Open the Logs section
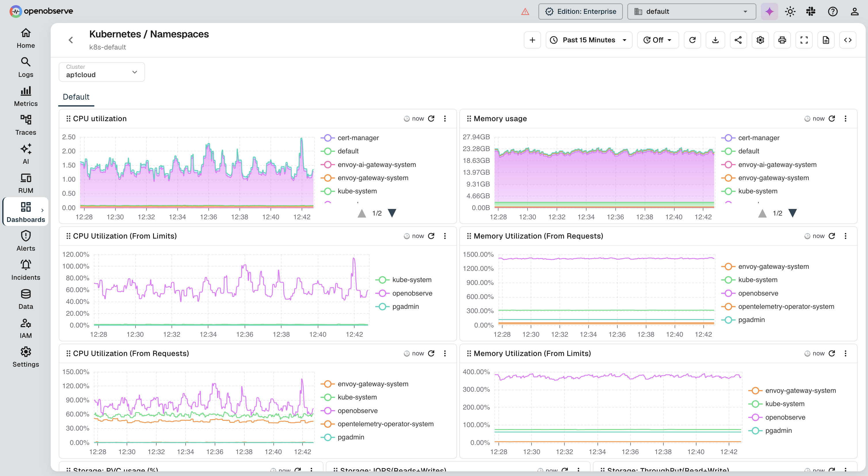This screenshot has height=476, width=868. pyautogui.click(x=26, y=67)
